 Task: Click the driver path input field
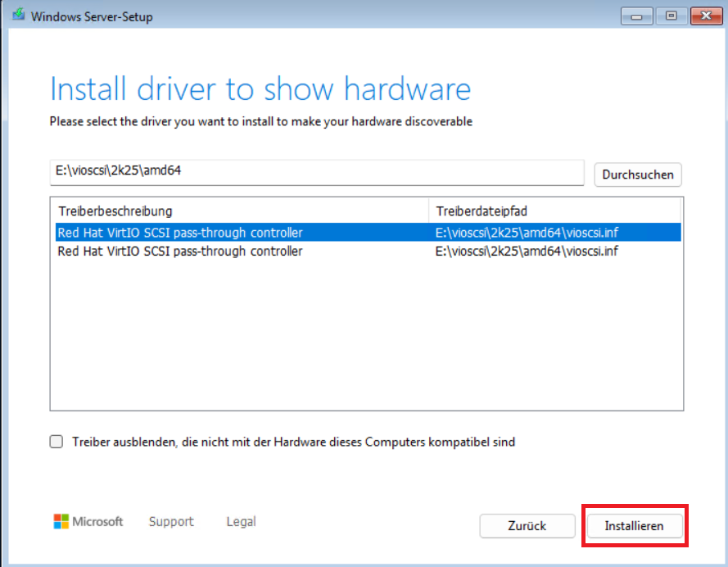316,173
